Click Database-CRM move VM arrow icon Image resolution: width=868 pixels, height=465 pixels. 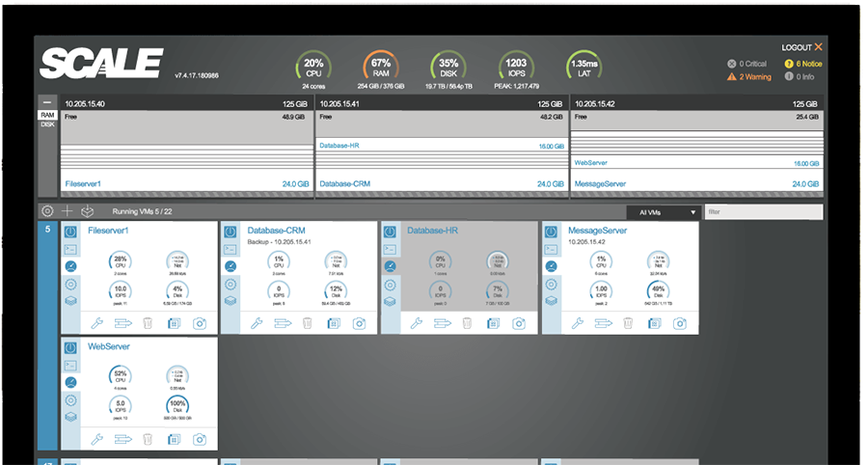(283, 323)
